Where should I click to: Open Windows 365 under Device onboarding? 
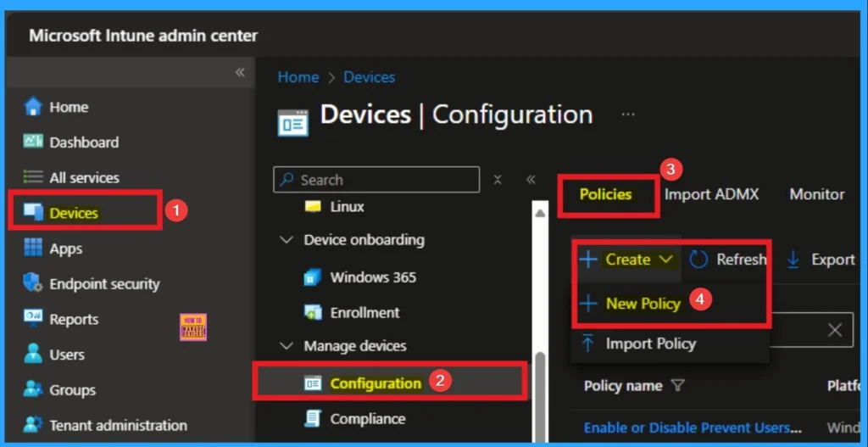(x=373, y=277)
